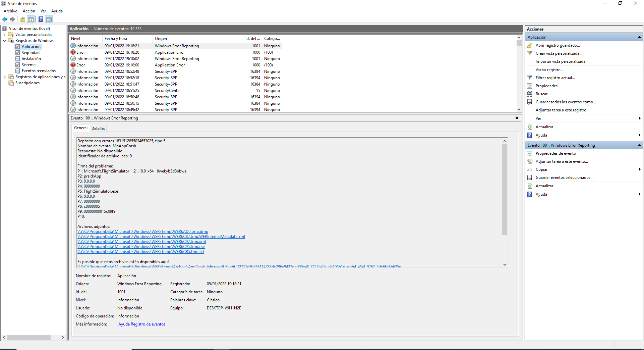The width and height of the screenshot is (644, 350).
Task: Click the save icon next to Guardar todos los eventos
Action: point(530,102)
